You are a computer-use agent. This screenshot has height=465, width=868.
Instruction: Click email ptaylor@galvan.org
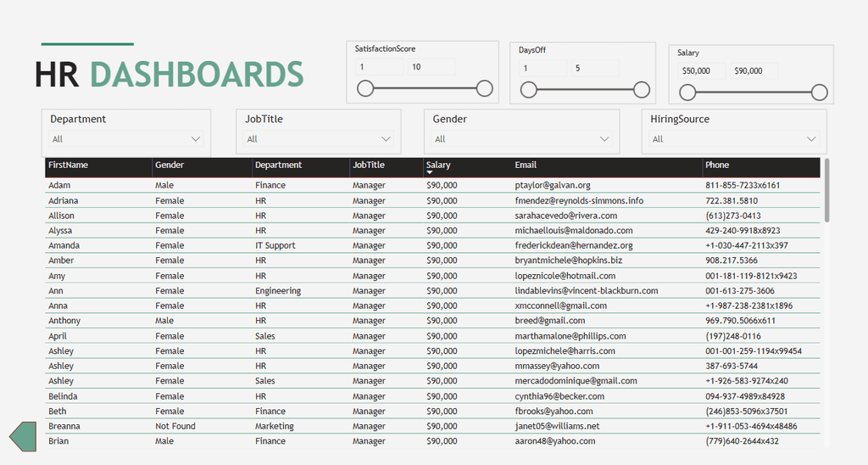point(553,185)
